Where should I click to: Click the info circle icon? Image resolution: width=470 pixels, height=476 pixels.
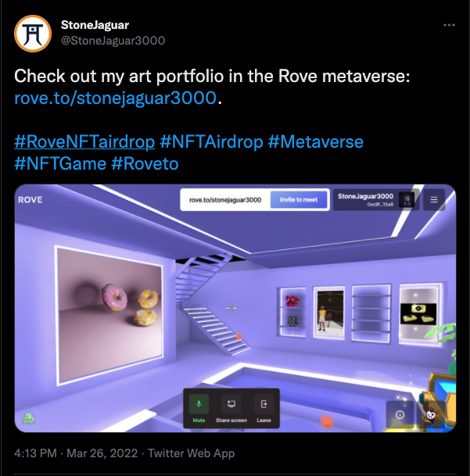click(x=400, y=415)
